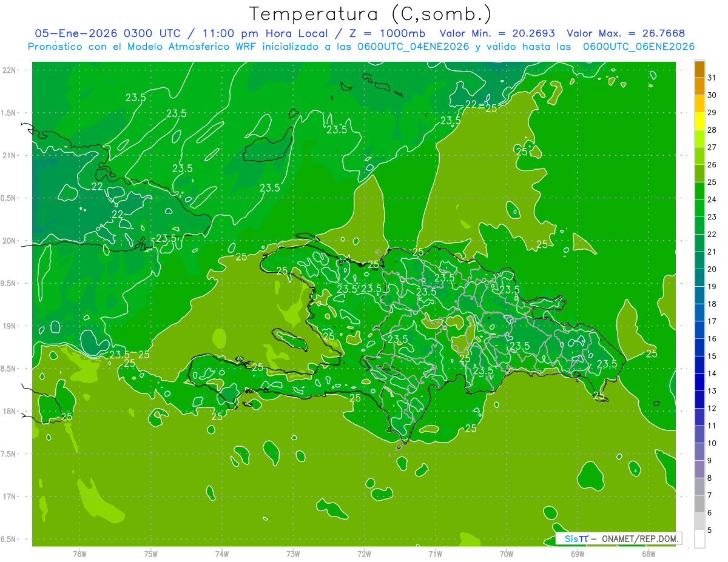Select the gray color band between 6 and 7
This screenshot has height=562, width=728.
pos(699,504)
